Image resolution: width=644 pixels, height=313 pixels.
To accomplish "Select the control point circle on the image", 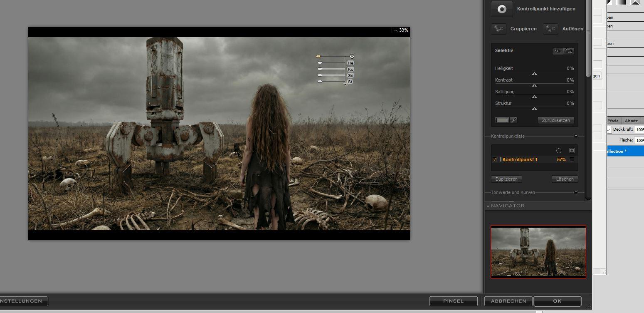I will coord(352,56).
